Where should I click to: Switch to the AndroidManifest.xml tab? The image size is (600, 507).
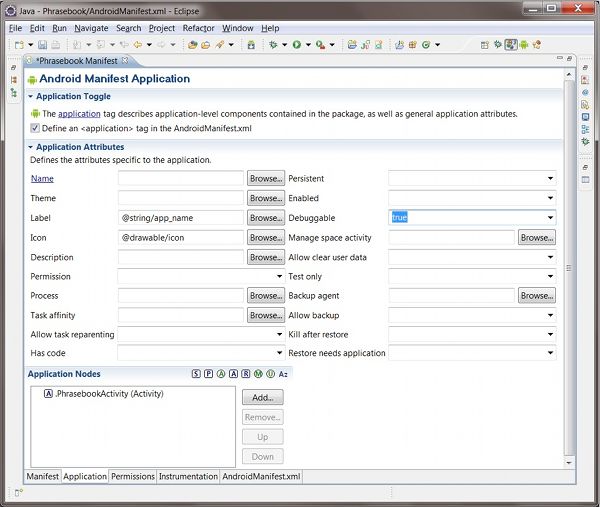(261, 476)
